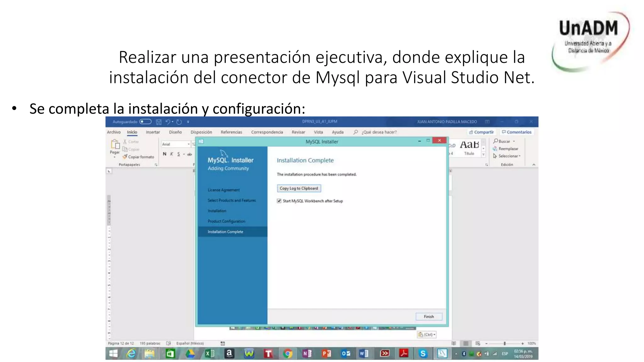Open OneNote from the taskbar
Image resolution: width=644 pixels, height=362 pixels.
(307, 354)
